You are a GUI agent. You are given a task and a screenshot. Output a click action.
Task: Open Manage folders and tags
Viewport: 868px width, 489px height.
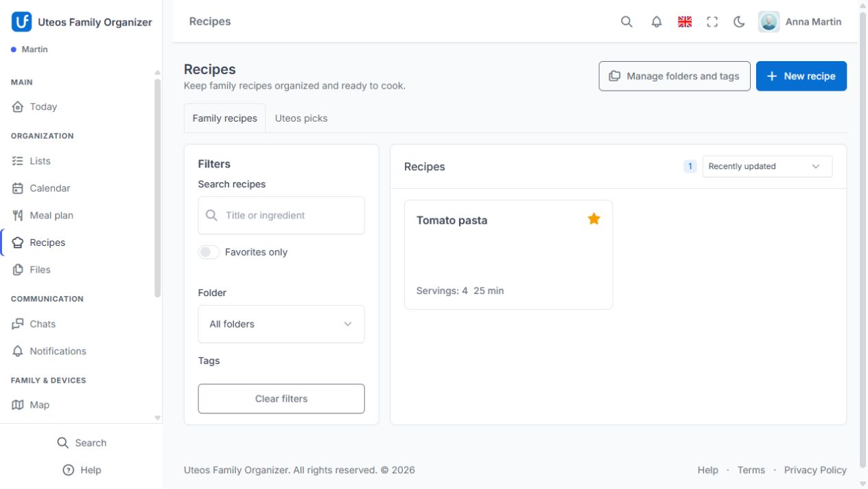coord(675,76)
